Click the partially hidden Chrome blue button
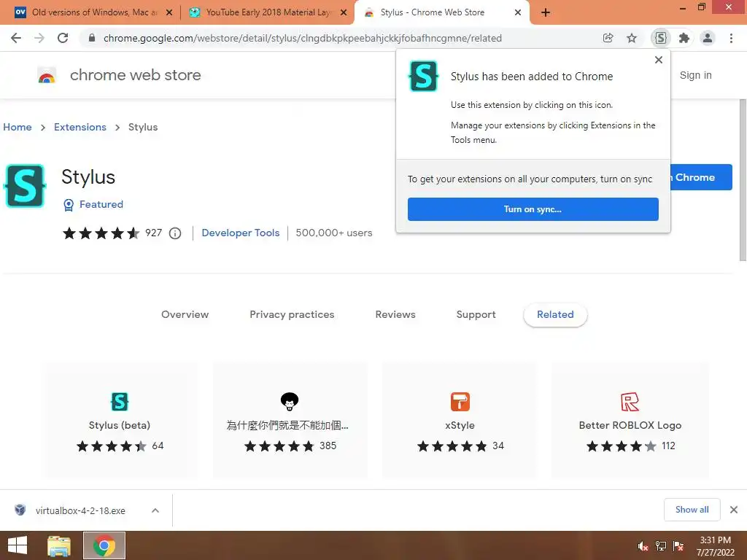The height and width of the screenshot is (560, 747). click(x=701, y=177)
